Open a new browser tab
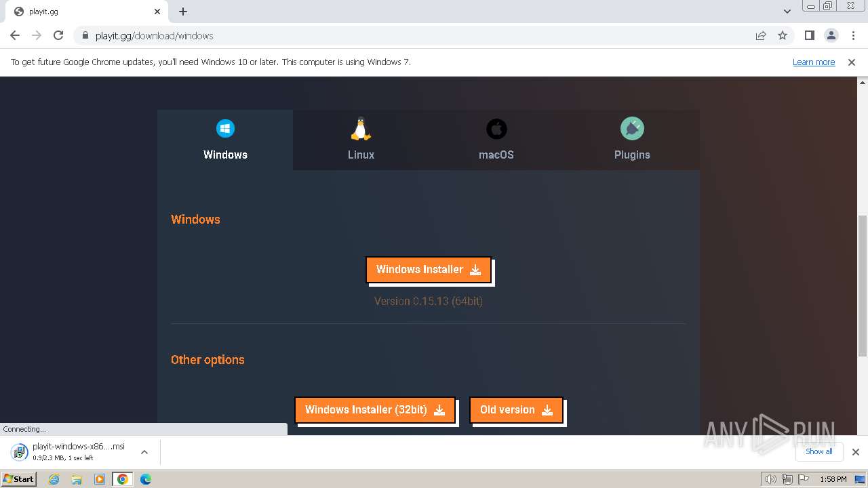The width and height of the screenshot is (868, 488). (183, 12)
